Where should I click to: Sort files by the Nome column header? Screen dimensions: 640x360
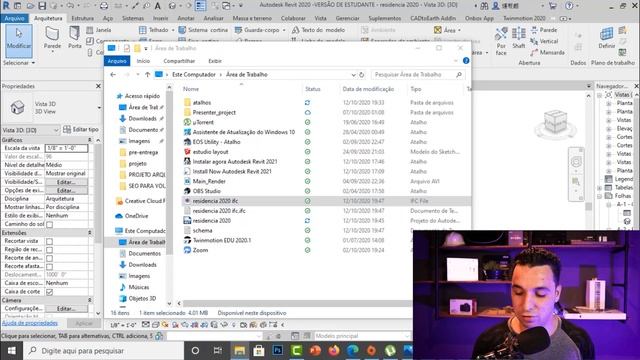point(191,89)
